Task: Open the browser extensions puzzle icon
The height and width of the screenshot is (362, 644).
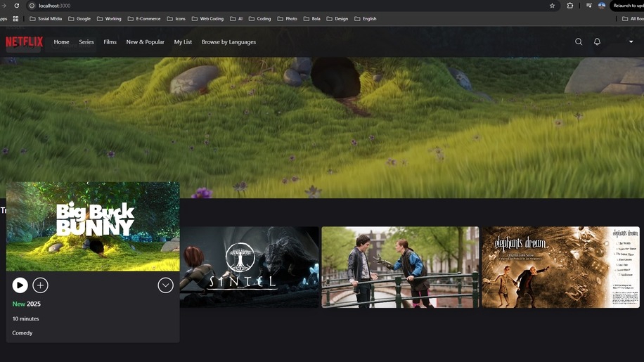Action: pos(570,6)
